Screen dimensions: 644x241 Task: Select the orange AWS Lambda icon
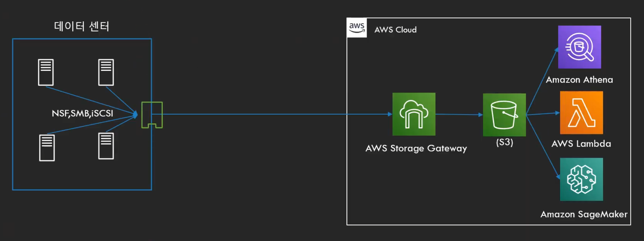582,113
